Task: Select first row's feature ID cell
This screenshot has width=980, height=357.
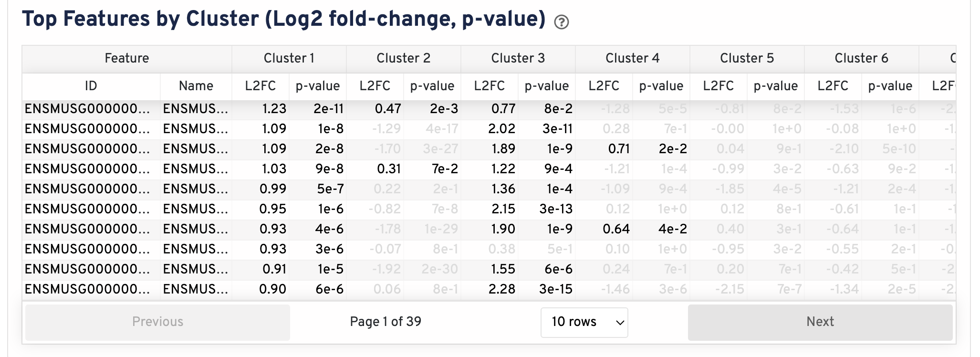Action: coord(88,109)
